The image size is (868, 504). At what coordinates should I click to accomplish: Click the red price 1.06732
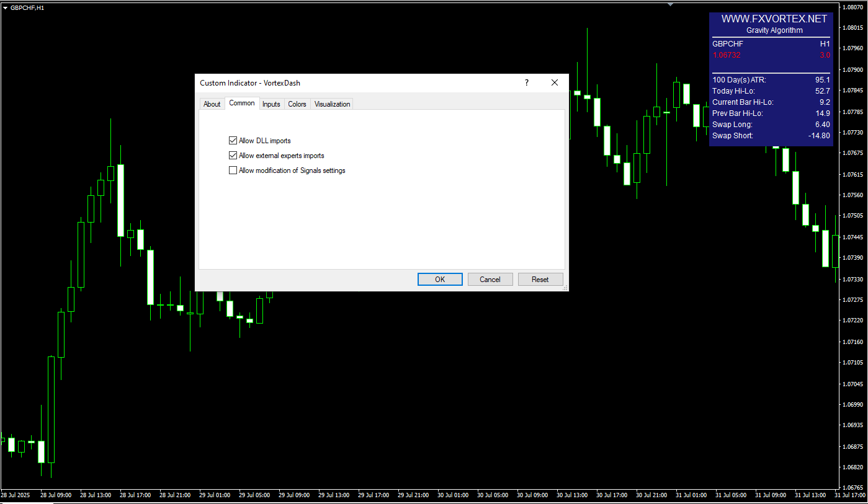pyautogui.click(x=727, y=55)
